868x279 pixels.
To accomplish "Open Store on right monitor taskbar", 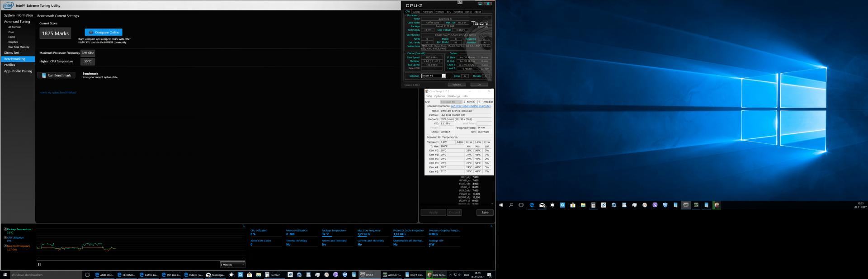I will tap(573, 205).
